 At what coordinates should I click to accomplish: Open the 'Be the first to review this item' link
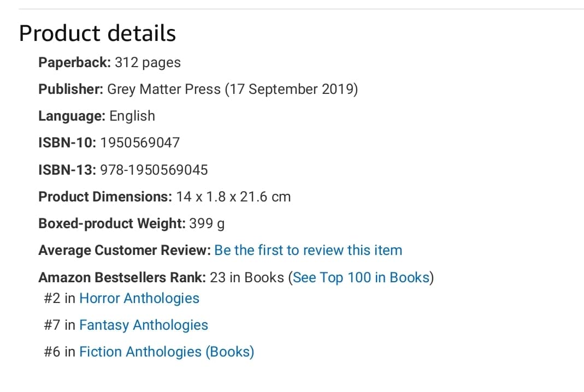pos(308,250)
